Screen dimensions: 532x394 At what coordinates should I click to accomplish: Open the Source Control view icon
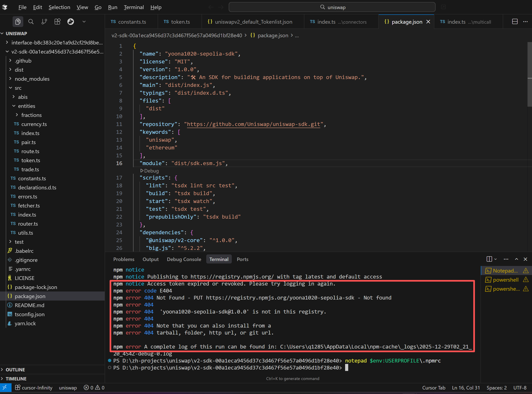[44, 22]
